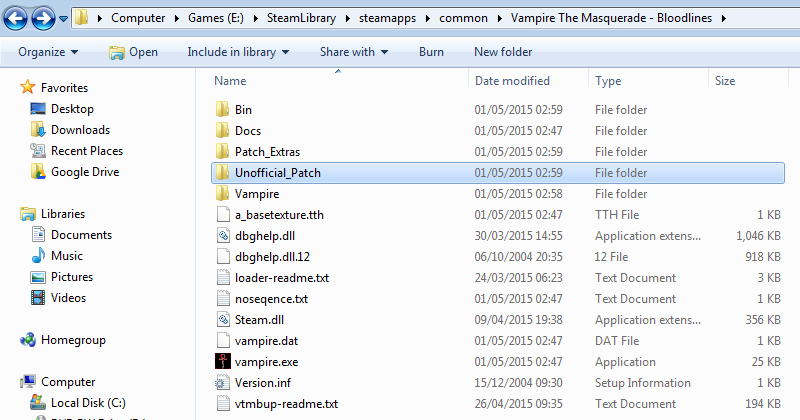
Task: Click the Videos filmstrip icon in Libraries
Action: tap(38, 298)
